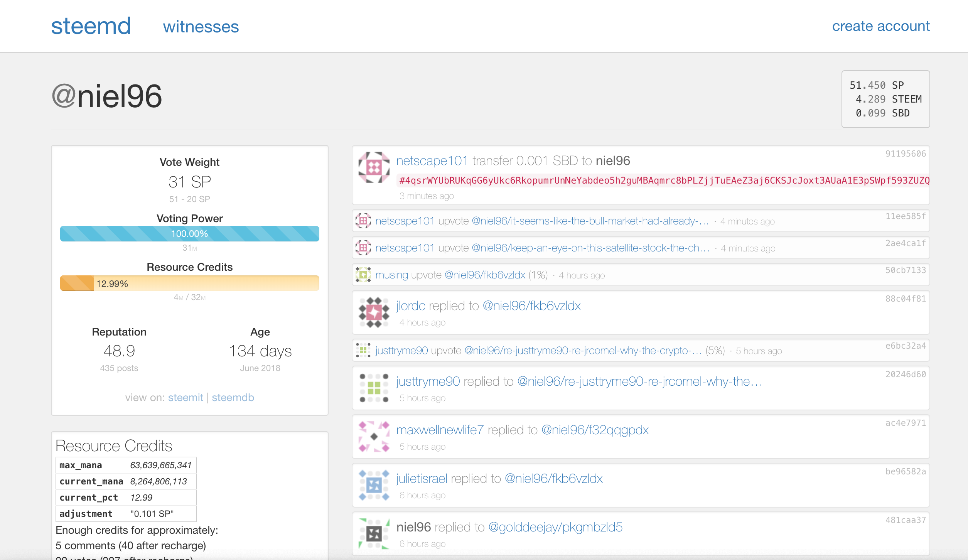Open transaction id 20246d60

tap(906, 374)
